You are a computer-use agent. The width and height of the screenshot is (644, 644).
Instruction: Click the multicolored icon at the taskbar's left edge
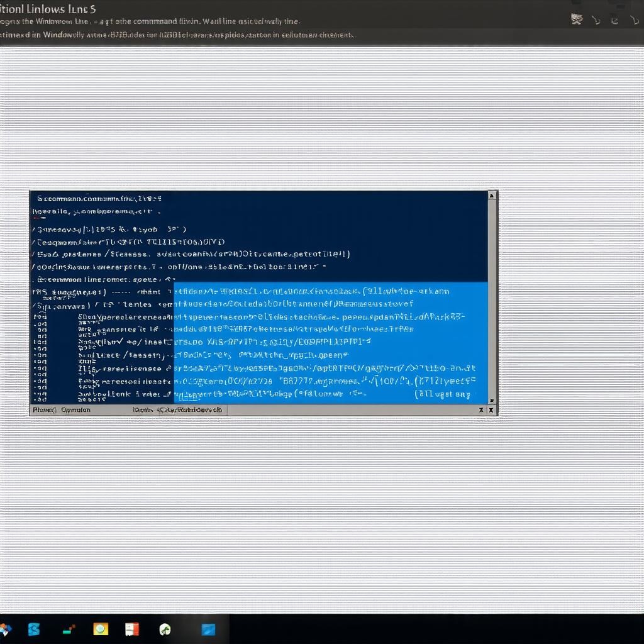click(5, 629)
